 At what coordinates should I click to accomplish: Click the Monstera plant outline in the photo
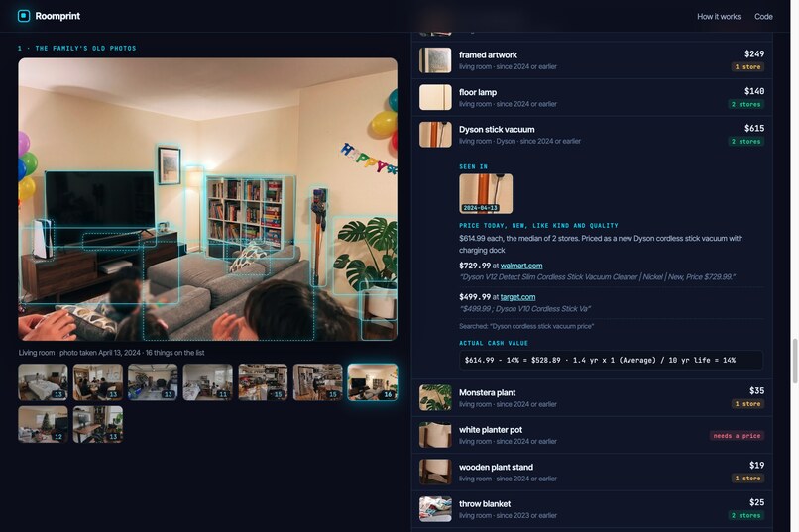tap(365, 256)
